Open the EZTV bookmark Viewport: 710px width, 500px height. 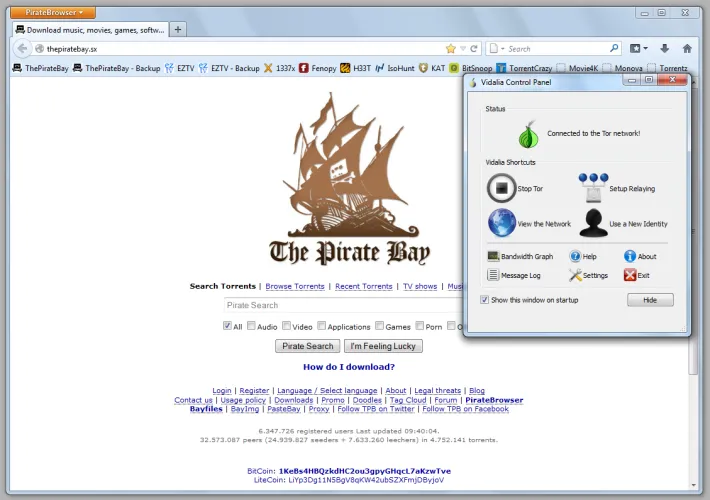(180, 68)
